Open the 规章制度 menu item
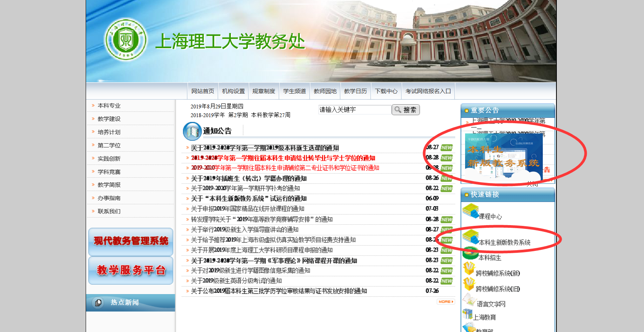 pos(264,91)
